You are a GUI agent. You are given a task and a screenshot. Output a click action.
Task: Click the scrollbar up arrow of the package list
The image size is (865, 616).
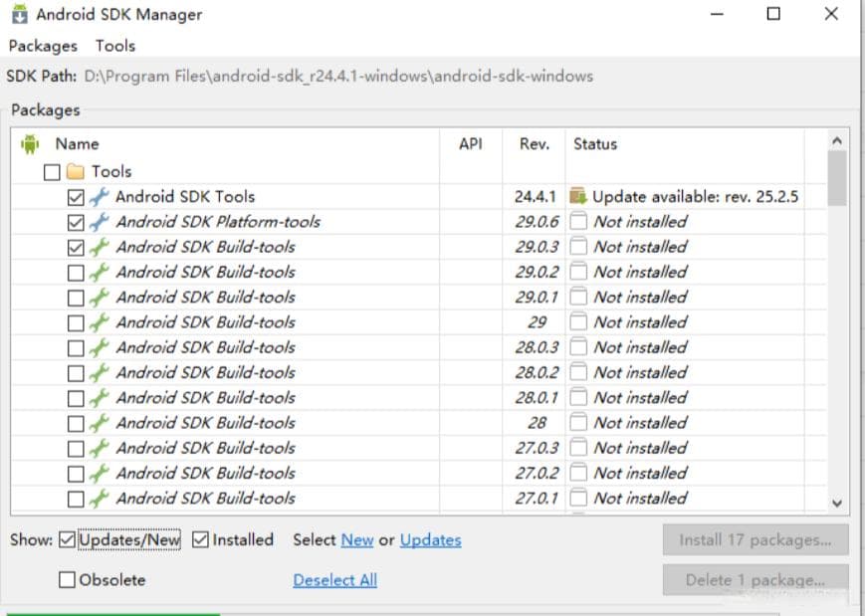click(x=837, y=141)
